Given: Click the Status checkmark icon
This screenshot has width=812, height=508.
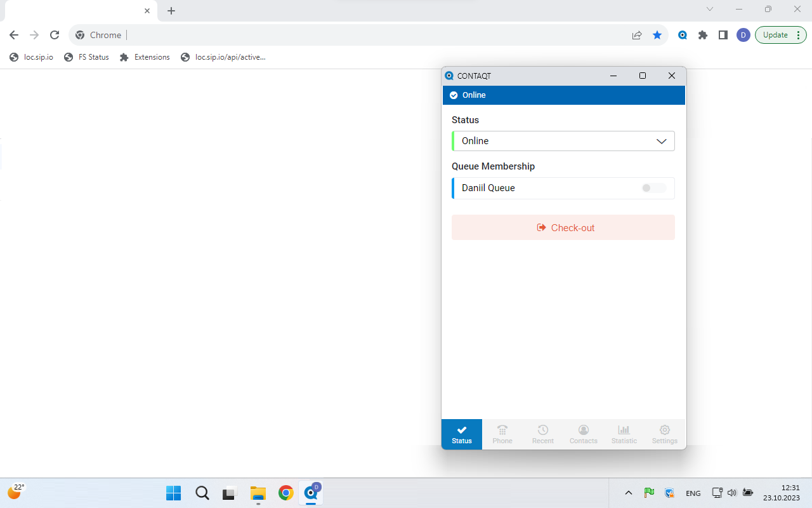Looking at the screenshot, I should (x=461, y=430).
